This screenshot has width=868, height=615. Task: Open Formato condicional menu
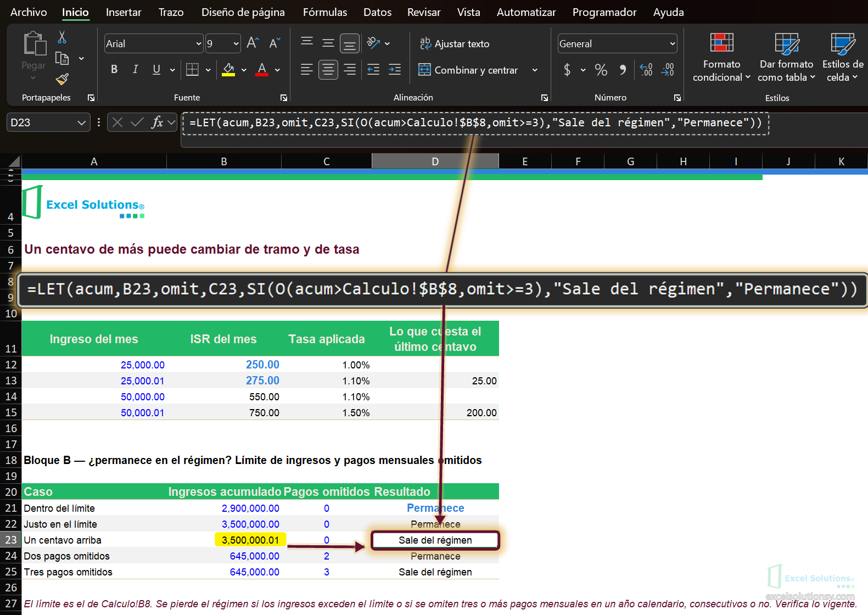[721, 57]
